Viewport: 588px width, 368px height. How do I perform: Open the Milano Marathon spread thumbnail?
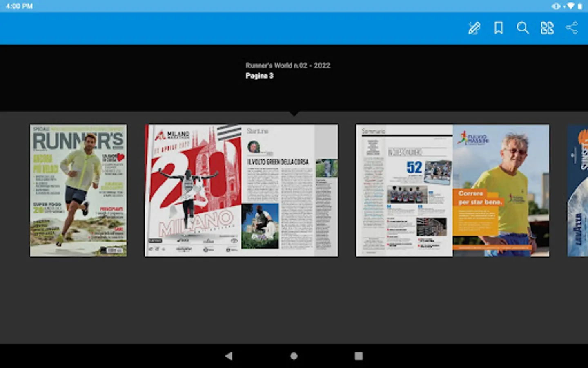click(x=241, y=191)
